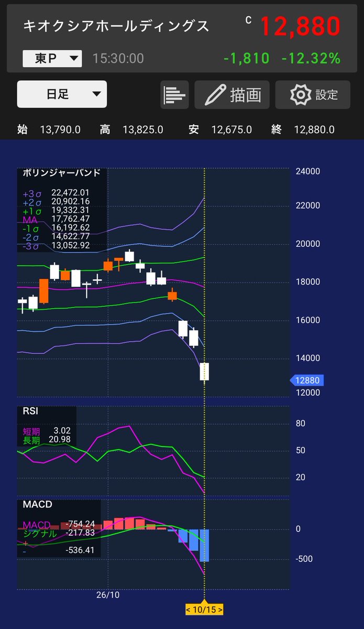
Task: Tap the ボリンジャーバンド indicator title
Action: pos(61,172)
